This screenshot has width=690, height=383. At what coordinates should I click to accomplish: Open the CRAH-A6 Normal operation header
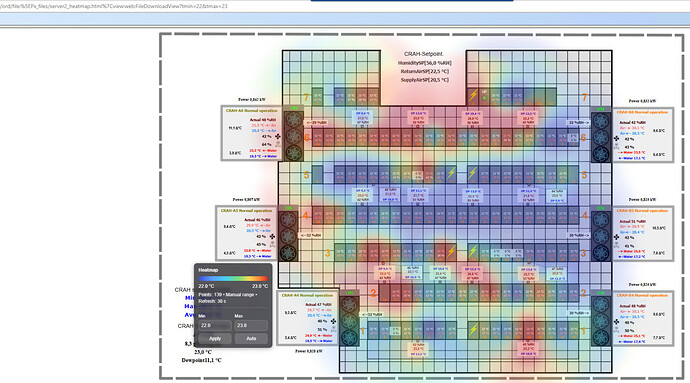(252, 110)
